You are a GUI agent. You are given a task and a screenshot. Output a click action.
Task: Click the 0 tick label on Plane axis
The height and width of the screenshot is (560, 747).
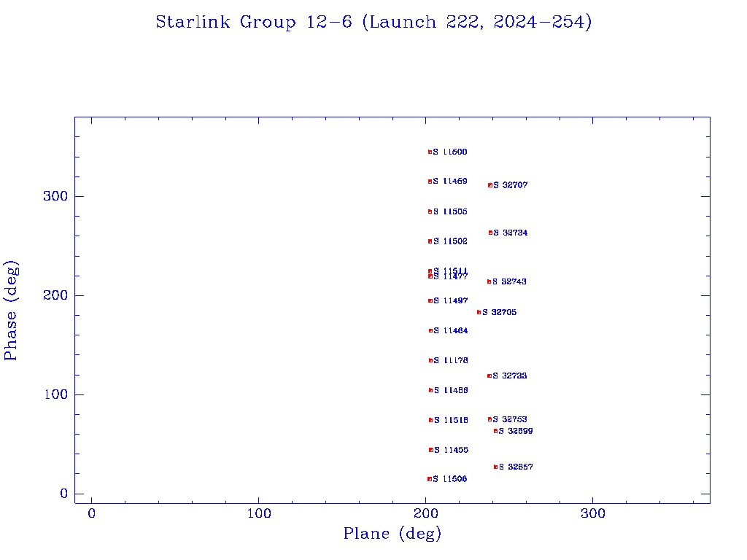(x=91, y=513)
